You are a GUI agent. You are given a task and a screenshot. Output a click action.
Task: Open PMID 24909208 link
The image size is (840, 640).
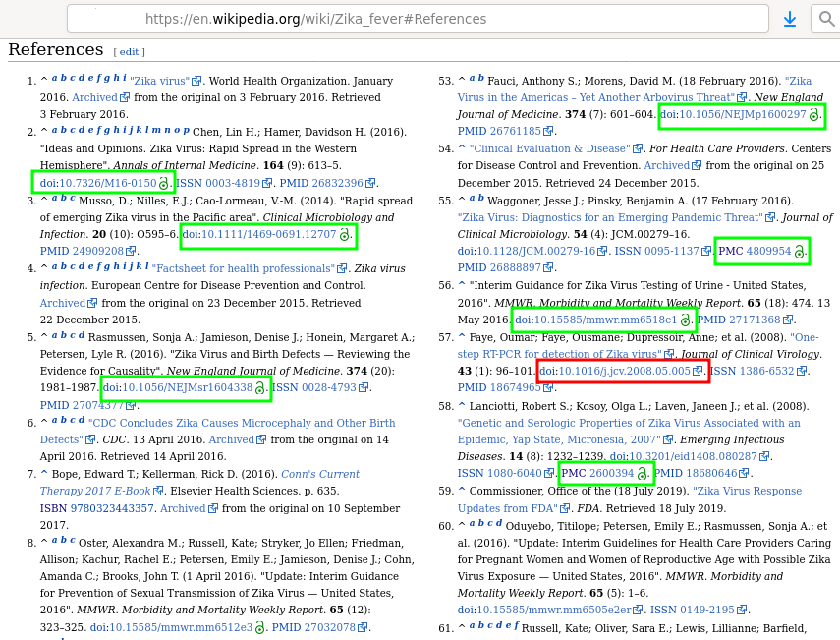coord(82,251)
